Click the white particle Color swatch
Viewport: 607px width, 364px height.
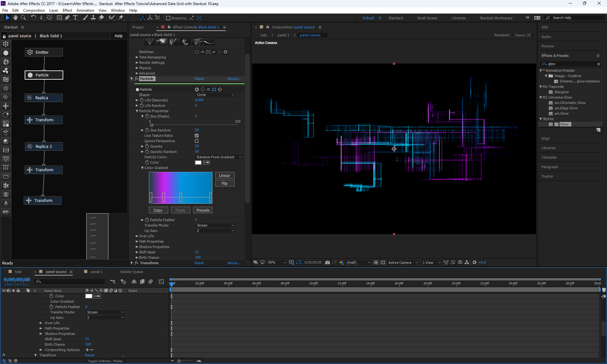[198, 162]
